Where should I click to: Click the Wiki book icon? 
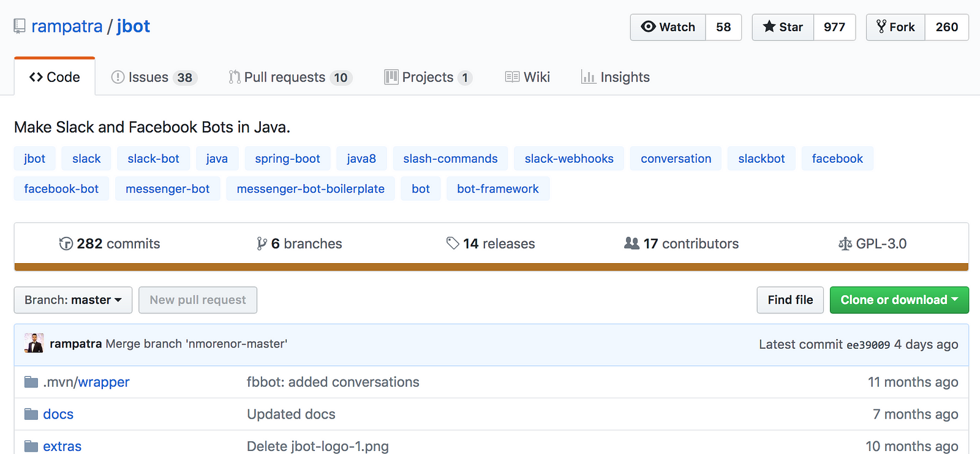[x=512, y=77]
